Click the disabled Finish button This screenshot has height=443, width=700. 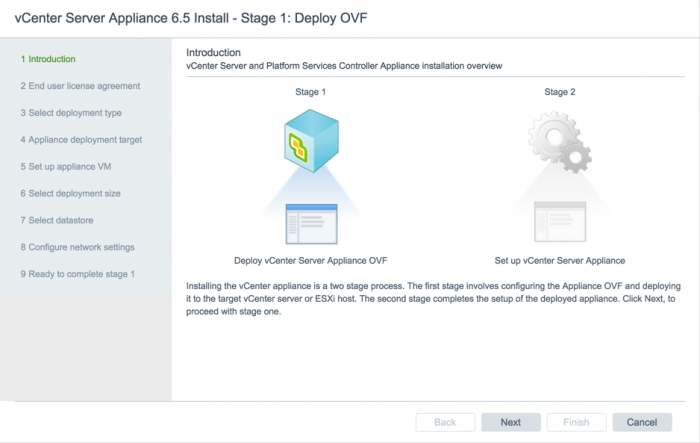pos(576,422)
